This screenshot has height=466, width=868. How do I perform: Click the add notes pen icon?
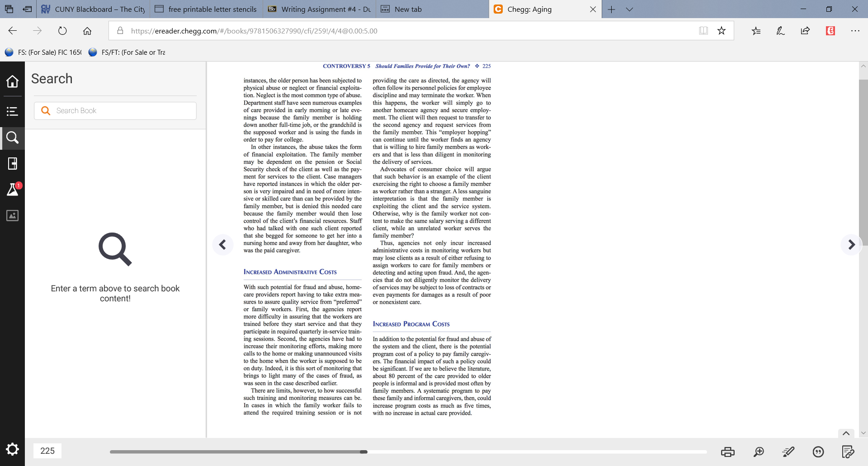[x=780, y=31]
